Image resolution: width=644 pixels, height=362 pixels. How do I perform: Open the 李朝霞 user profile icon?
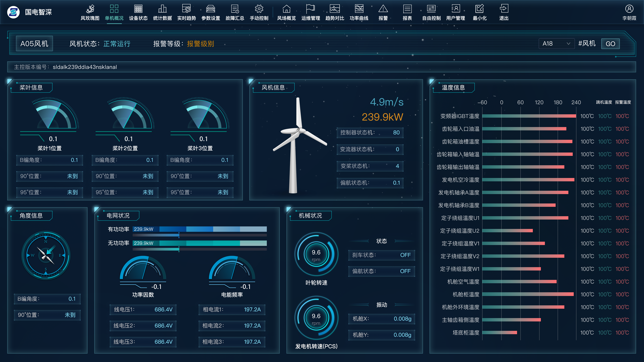tap(629, 9)
